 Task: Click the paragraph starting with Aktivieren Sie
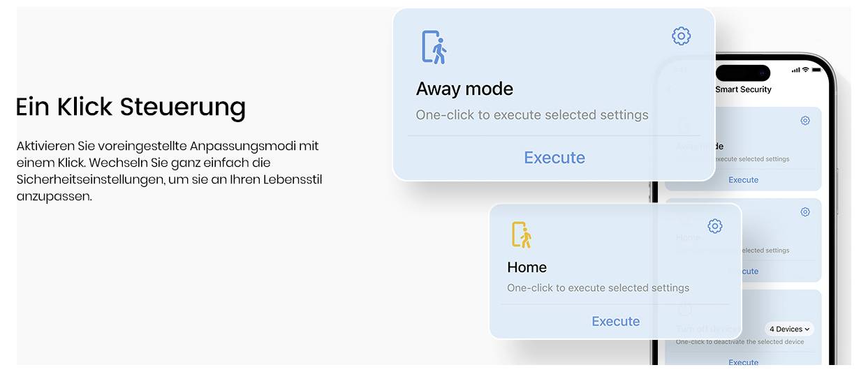(x=169, y=171)
